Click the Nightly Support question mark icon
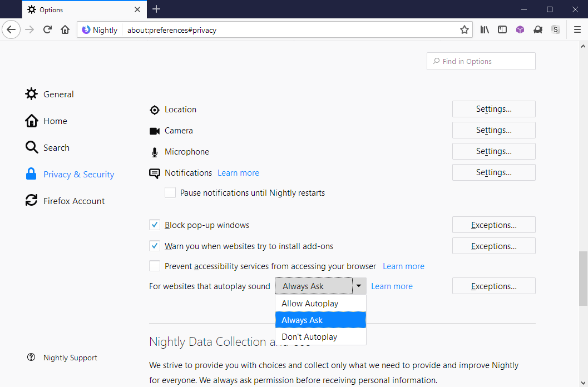The image size is (588, 387). pos(31,357)
